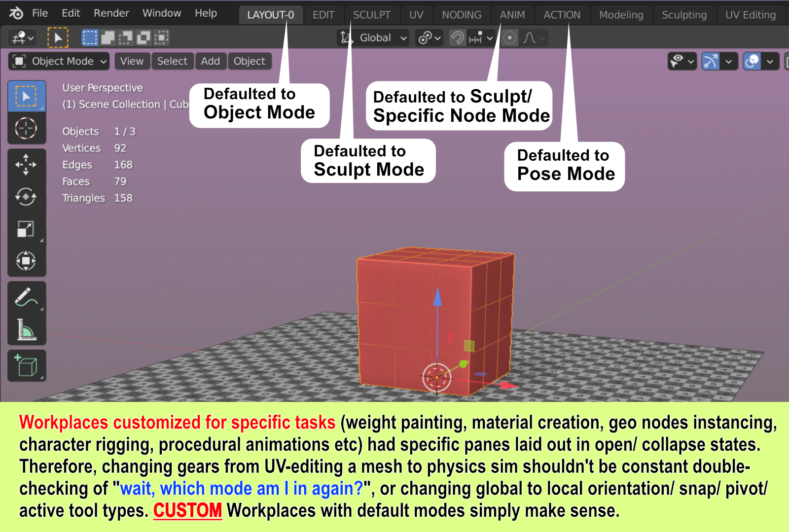Open the object visibility eye dropdown
The width and height of the screenshot is (789, 532).
tap(682, 61)
